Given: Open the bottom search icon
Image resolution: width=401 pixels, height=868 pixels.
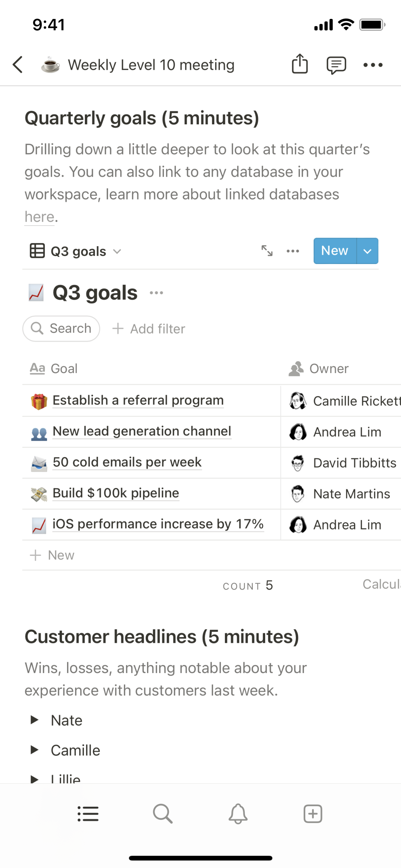Looking at the screenshot, I should click(163, 814).
